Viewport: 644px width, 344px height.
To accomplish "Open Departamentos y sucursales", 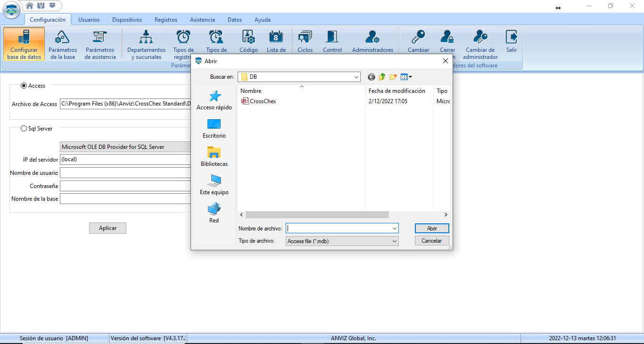I will [146, 44].
